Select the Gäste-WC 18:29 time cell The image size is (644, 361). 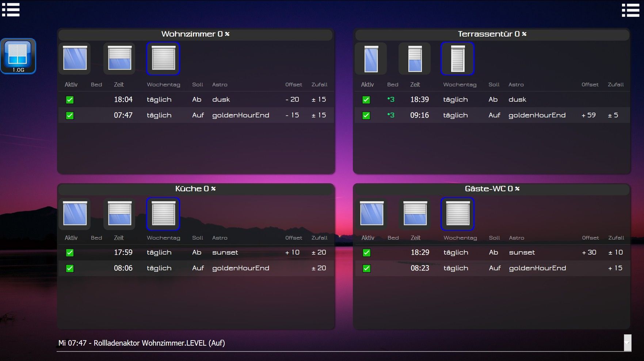tap(420, 252)
